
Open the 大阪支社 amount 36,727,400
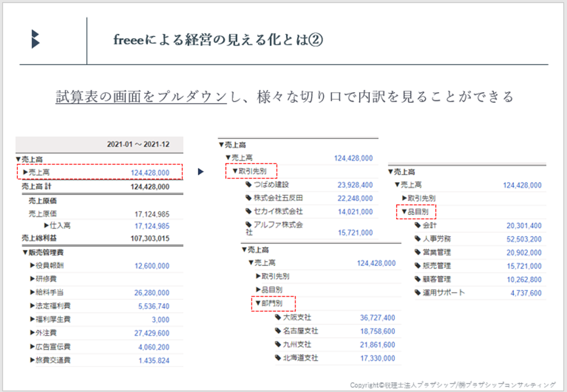[378, 318]
